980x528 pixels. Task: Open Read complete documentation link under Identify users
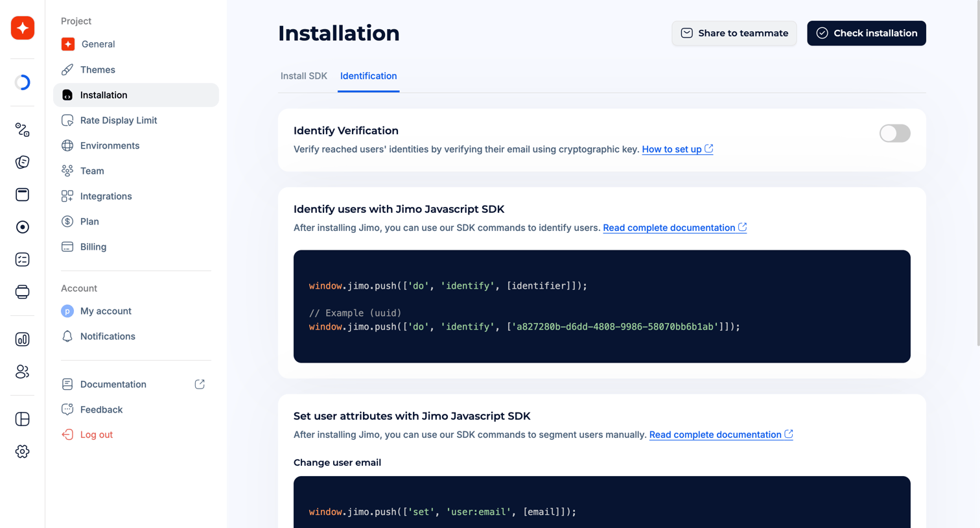pyautogui.click(x=675, y=228)
